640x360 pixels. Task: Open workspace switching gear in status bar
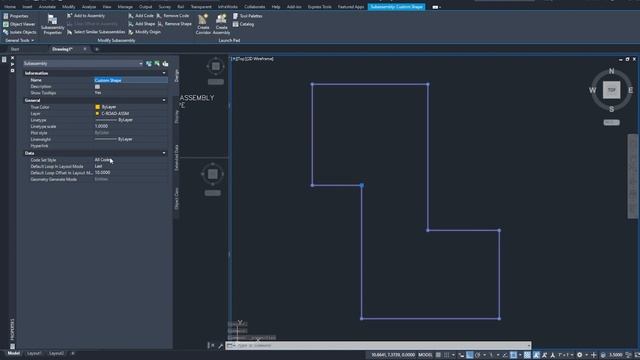[x=579, y=355]
